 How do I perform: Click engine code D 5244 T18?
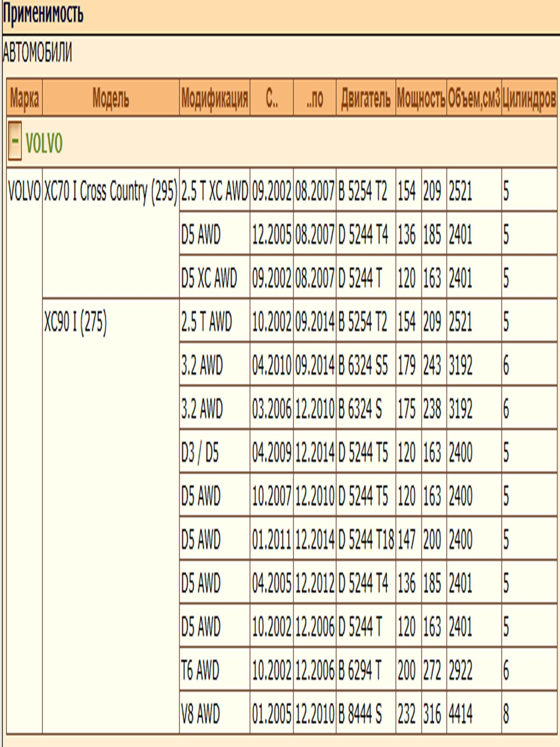point(366,539)
